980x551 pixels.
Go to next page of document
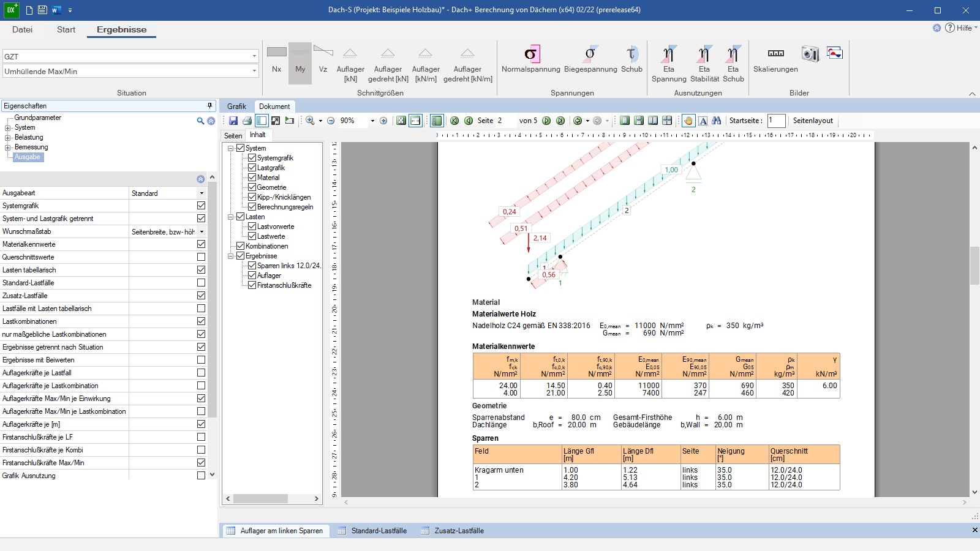pyautogui.click(x=546, y=121)
